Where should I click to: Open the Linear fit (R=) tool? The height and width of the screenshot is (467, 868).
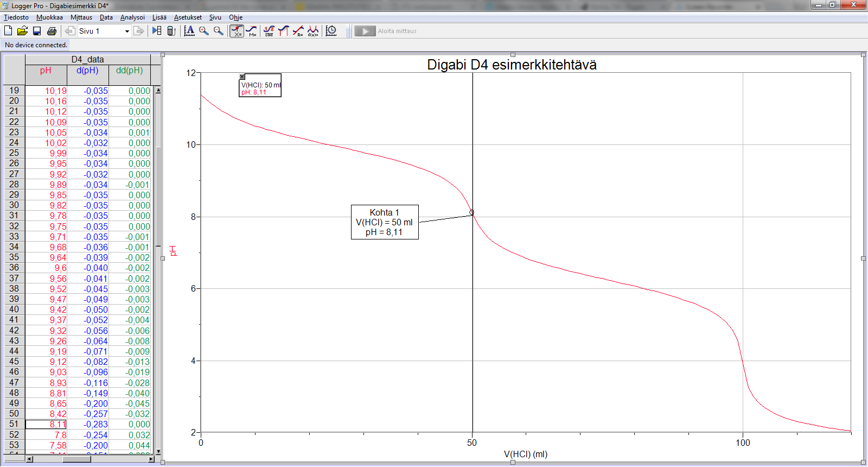(298, 31)
